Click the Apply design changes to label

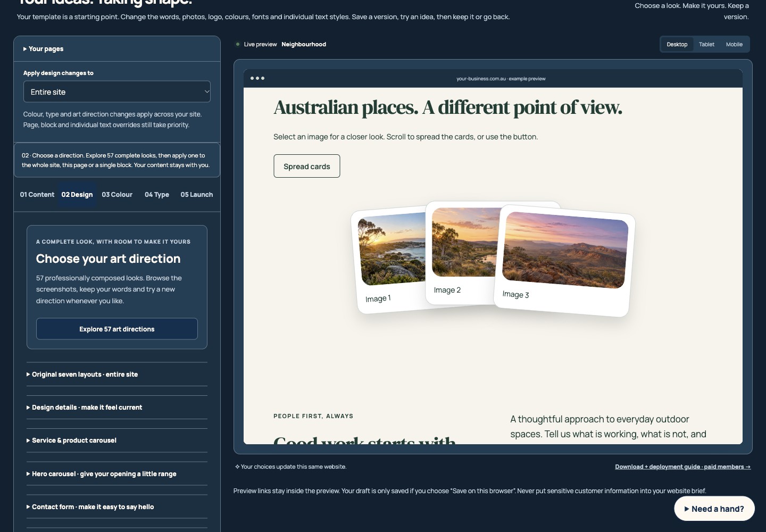(x=59, y=73)
